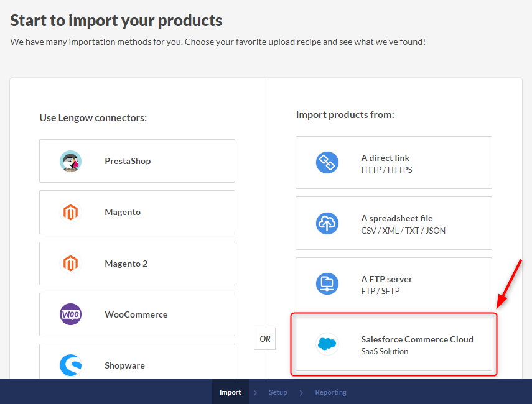Click the direct link chain icon

click(327, 163)
